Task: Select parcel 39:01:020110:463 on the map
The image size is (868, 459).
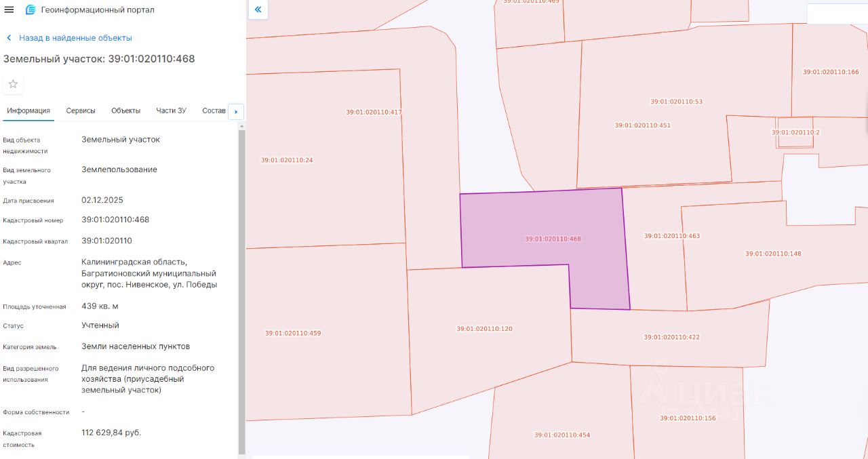Action: (x=672, y=236)
